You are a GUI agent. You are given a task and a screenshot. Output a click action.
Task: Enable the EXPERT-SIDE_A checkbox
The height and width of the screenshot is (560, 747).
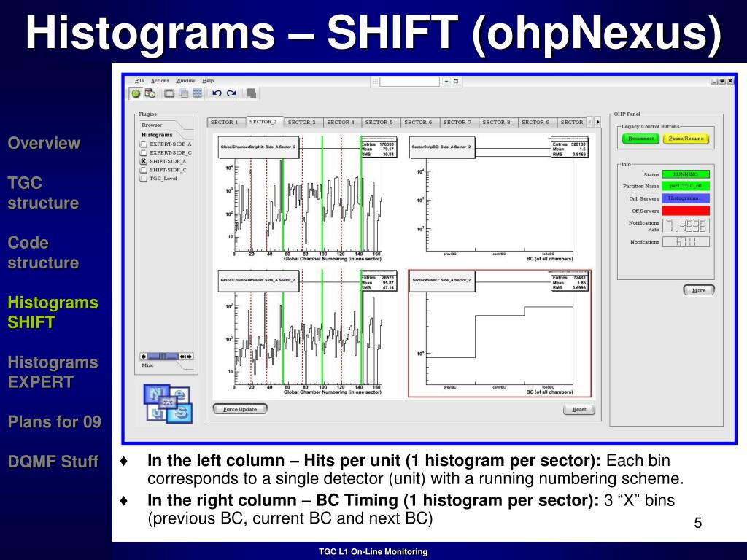[144, 144]
